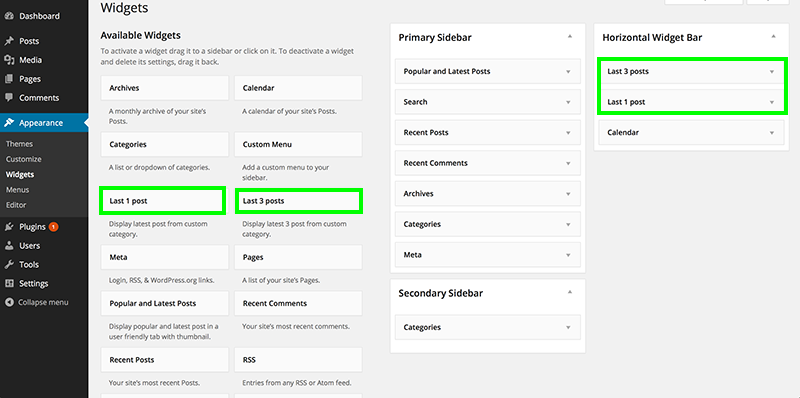Click the Comments speech bubble icon
Viewport: 800px width, 398px height.
[x=9, y=97]
